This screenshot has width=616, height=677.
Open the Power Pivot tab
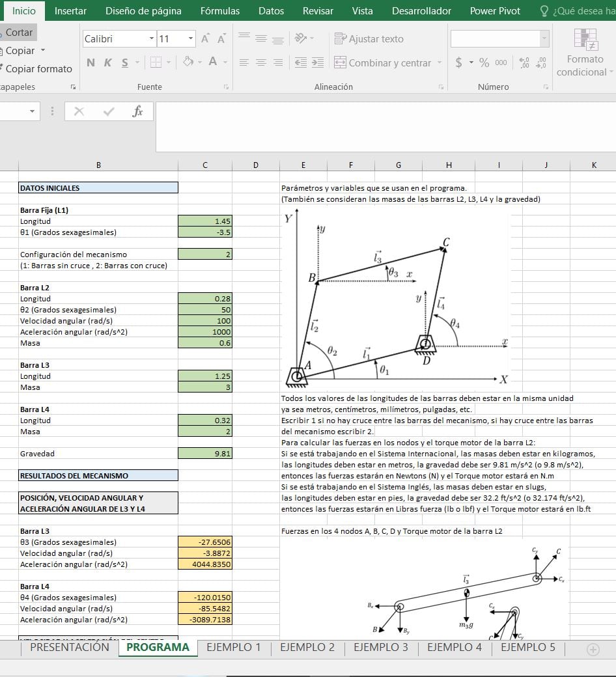tap(495, 11)
